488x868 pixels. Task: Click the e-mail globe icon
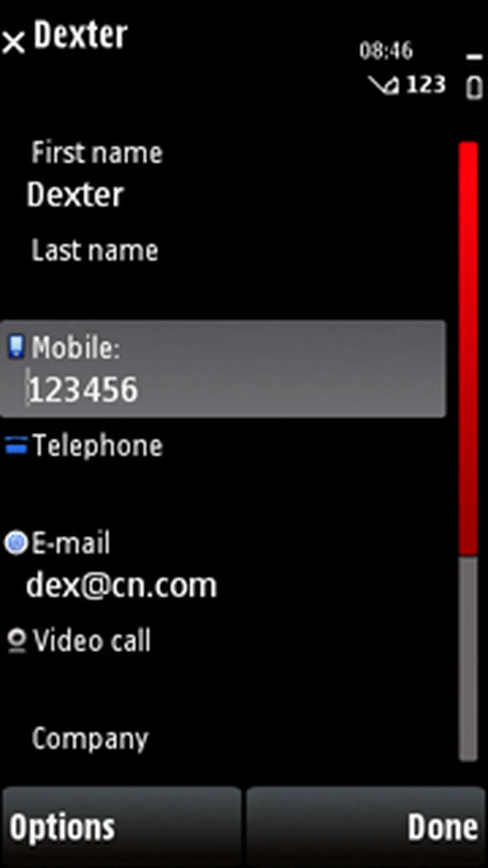click(17, 543)
